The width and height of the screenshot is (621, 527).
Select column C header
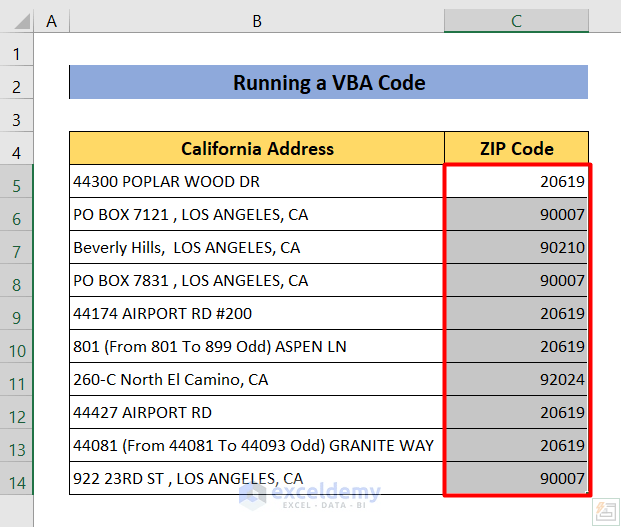pos(516,21)
